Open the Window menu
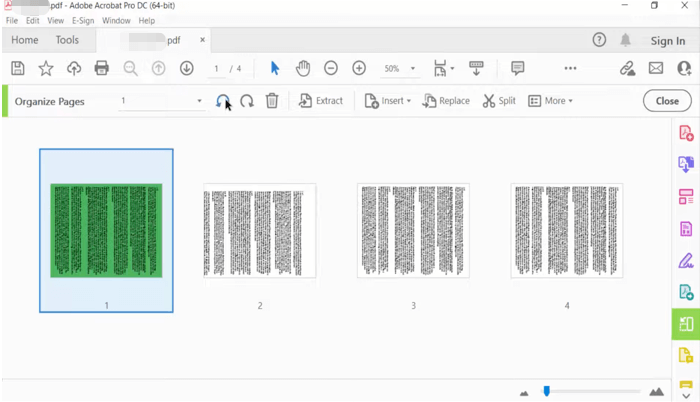This screenshot has height=402, width=700. 116,21
